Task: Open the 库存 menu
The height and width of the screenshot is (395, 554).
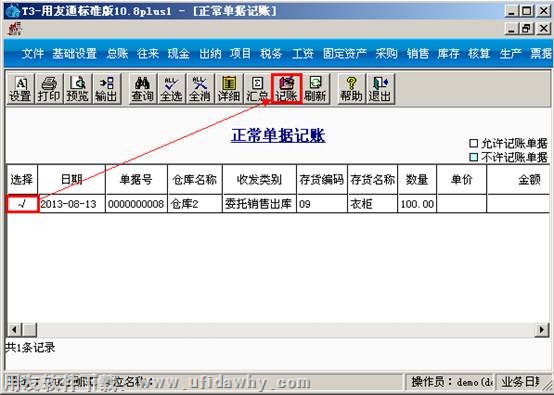Action: coord(448,54)
